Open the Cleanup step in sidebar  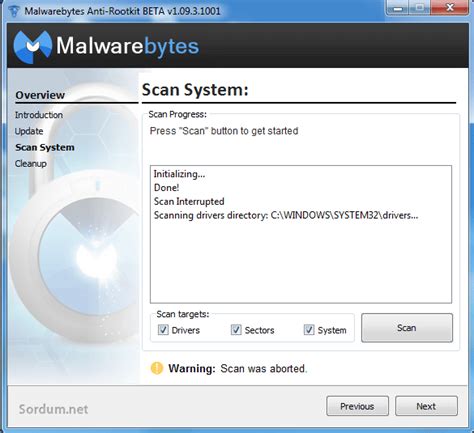31,164
